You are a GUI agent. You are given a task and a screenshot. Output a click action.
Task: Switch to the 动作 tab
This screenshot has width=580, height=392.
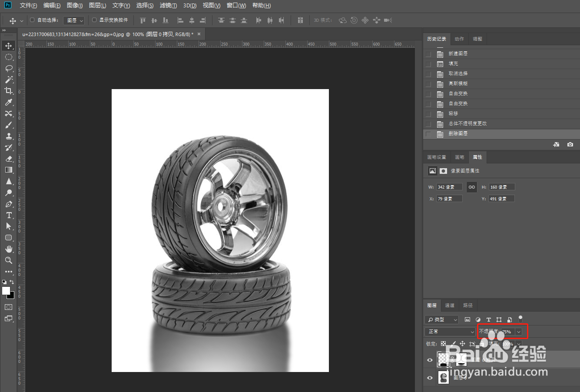coord(459,39)
